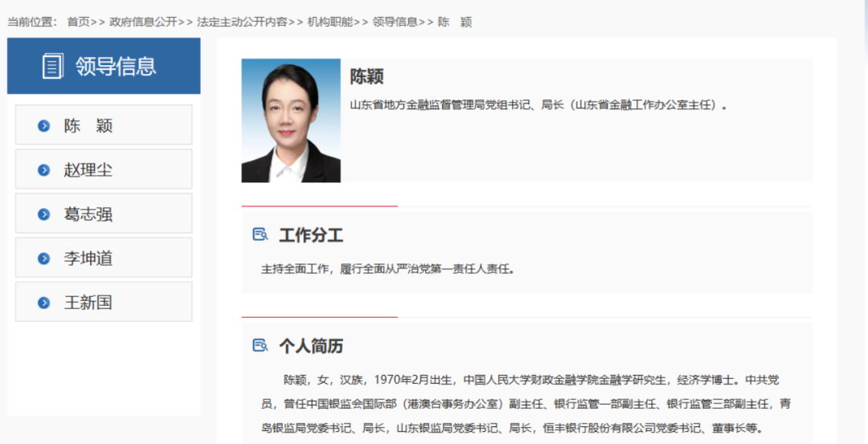Go to 王新国's leader page
This screenshot has height=444, width=868.
coord(88,303)
